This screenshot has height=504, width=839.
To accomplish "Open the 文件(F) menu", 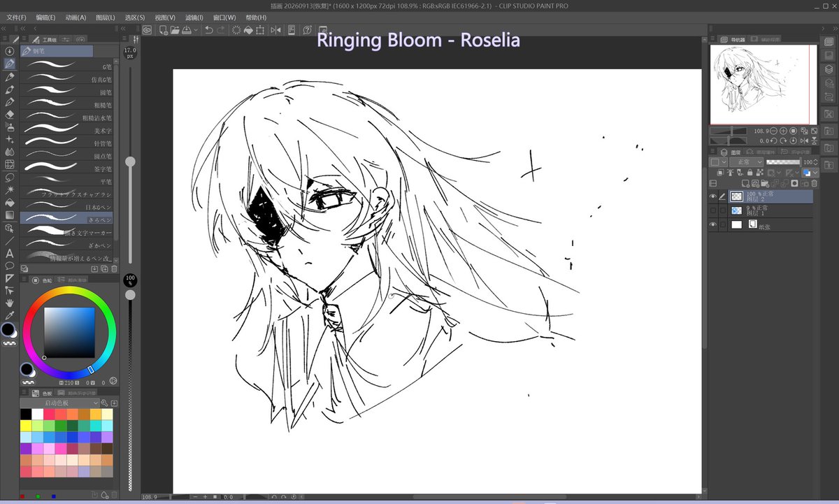I will coord(17,17).
